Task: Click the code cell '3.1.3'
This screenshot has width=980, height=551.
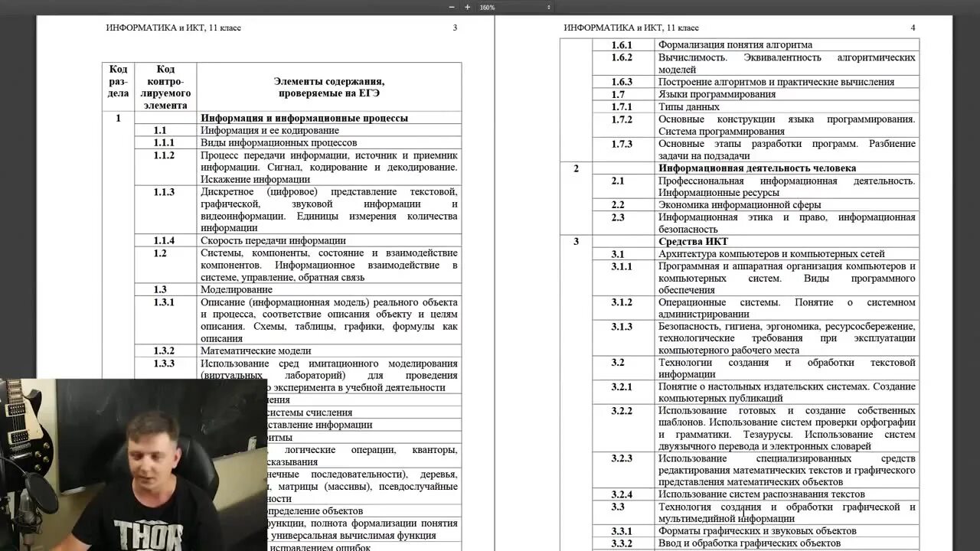Action: (622, 327)
